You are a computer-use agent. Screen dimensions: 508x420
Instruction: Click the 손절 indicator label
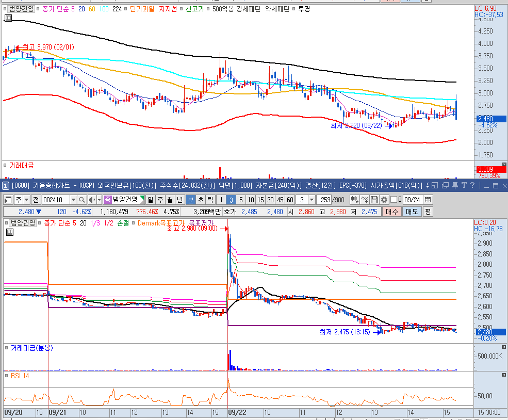(x=123, y=223)
